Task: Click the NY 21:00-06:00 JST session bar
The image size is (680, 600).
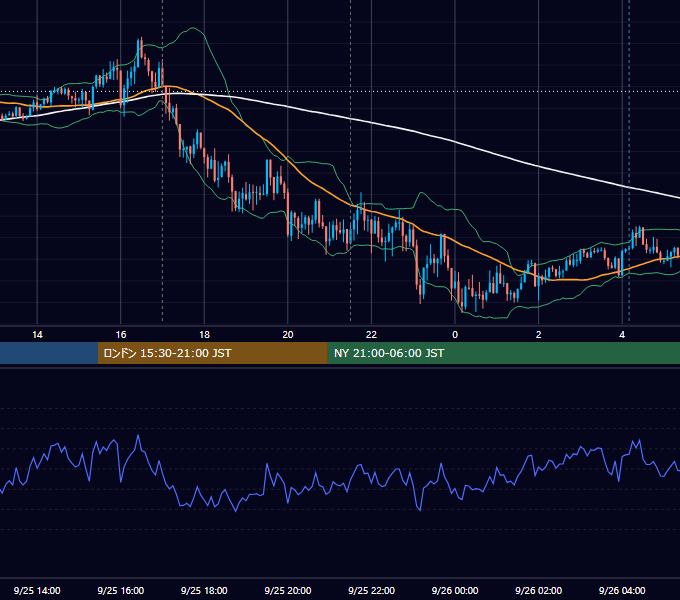Action: pos(503,353)
